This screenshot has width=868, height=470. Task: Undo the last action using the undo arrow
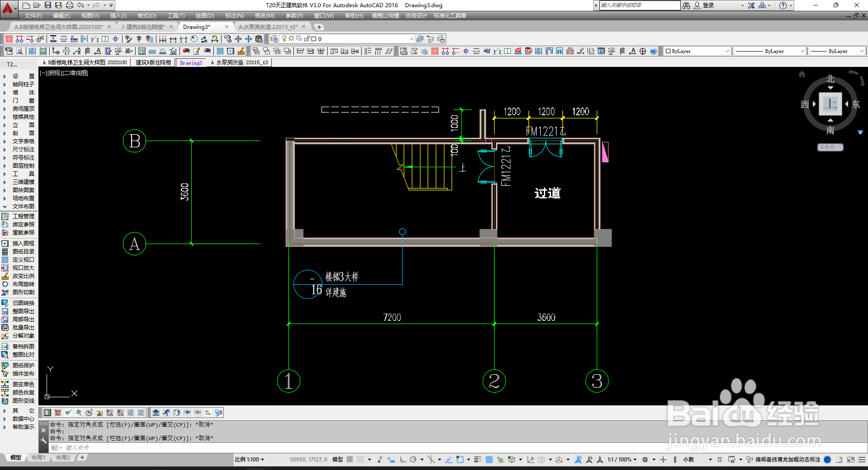tap(80, 5)
